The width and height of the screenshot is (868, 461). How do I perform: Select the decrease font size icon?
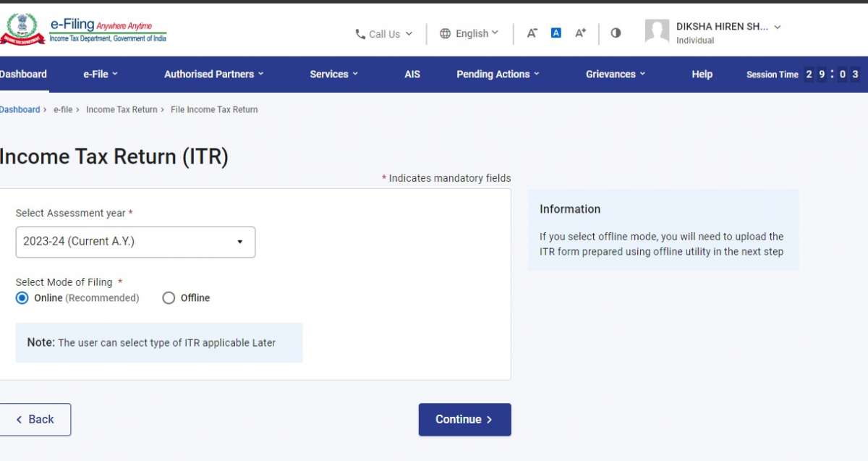(x=532, y=33)
